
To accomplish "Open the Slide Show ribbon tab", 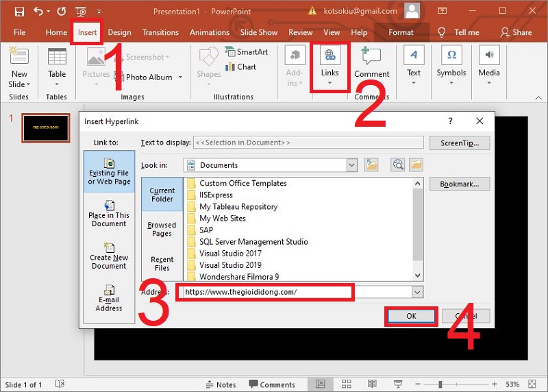I will pyautogui.click(x=259, y=32).
